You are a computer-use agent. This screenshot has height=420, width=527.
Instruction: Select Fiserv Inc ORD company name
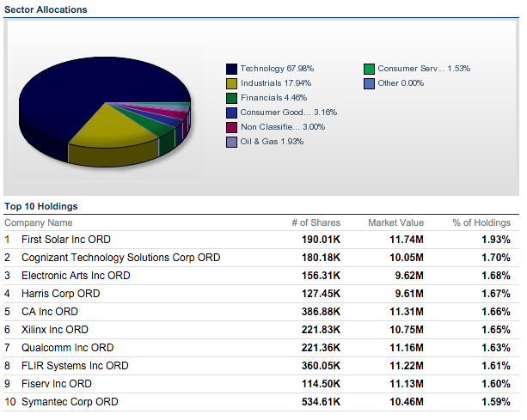(57, 384)
